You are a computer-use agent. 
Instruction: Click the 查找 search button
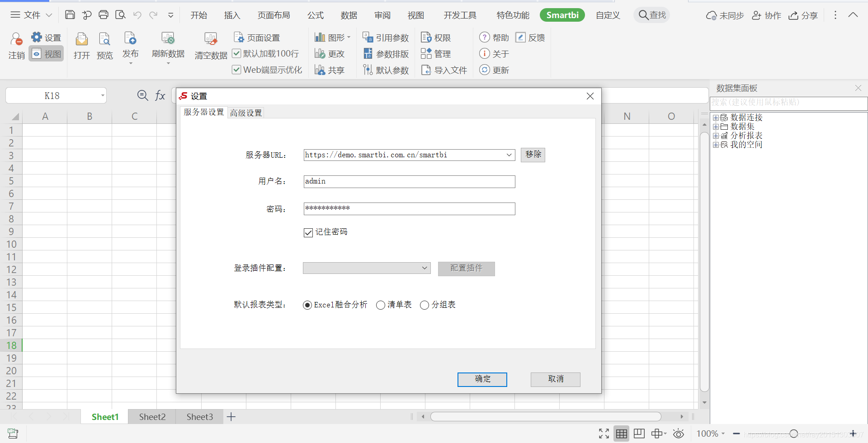(652, 15)
